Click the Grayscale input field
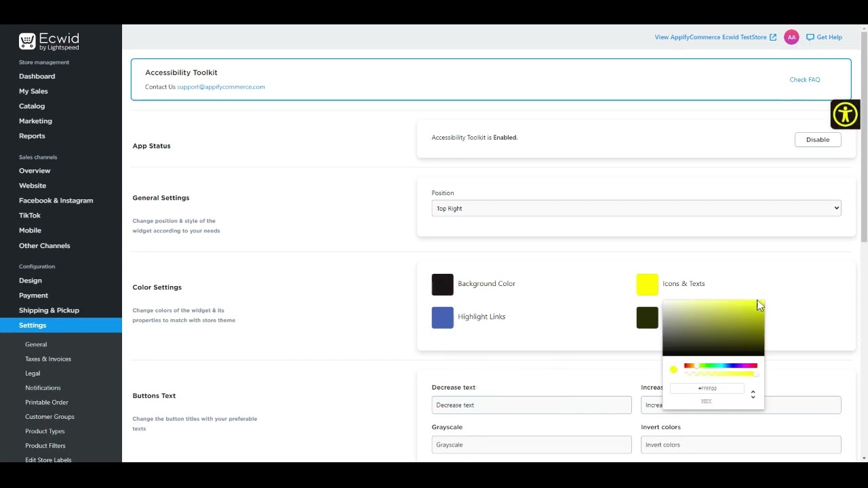868x488 pixels. tap(532, 445)
